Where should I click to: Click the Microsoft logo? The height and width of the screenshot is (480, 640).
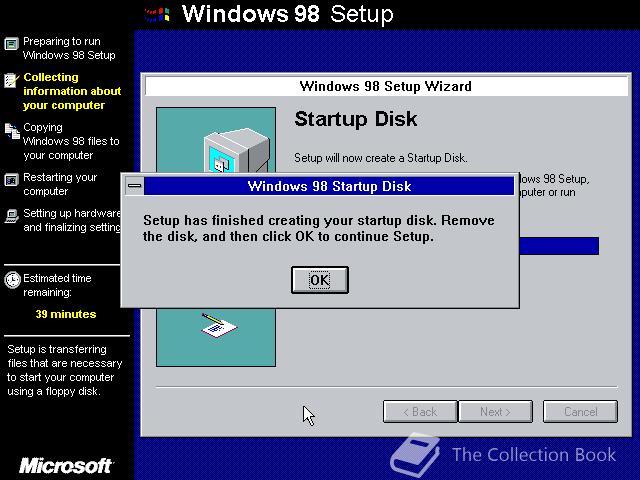click(66, 466)
